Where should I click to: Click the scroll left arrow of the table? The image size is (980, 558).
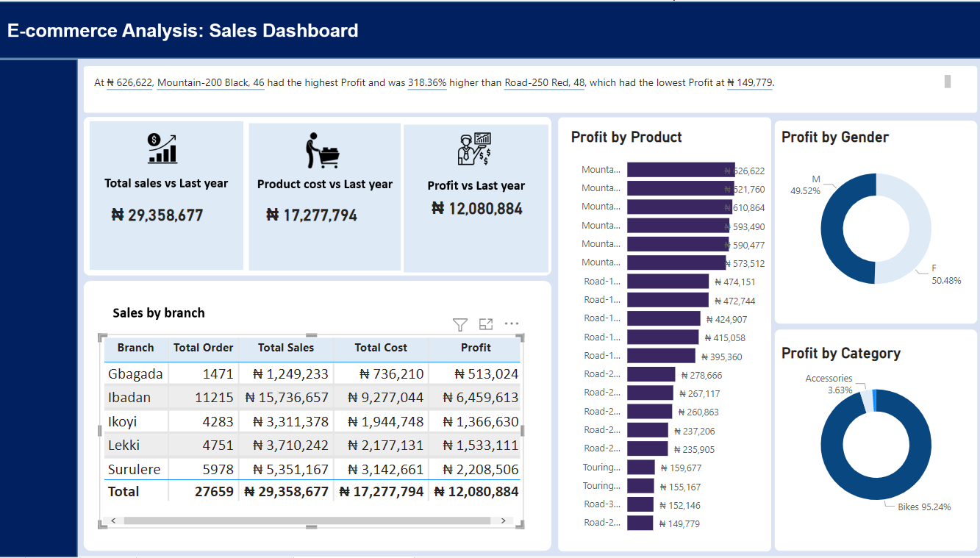113,521
